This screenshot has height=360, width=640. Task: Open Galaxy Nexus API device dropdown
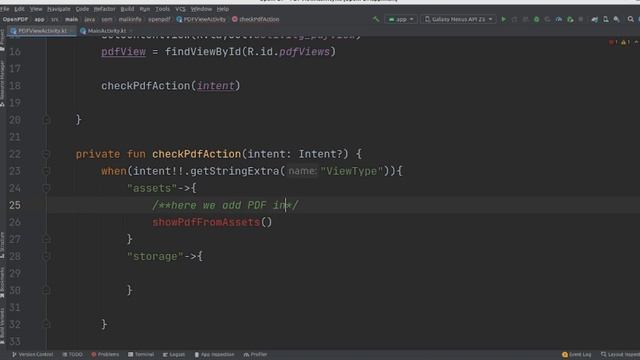pyautogui.click(x=458, y=19)
